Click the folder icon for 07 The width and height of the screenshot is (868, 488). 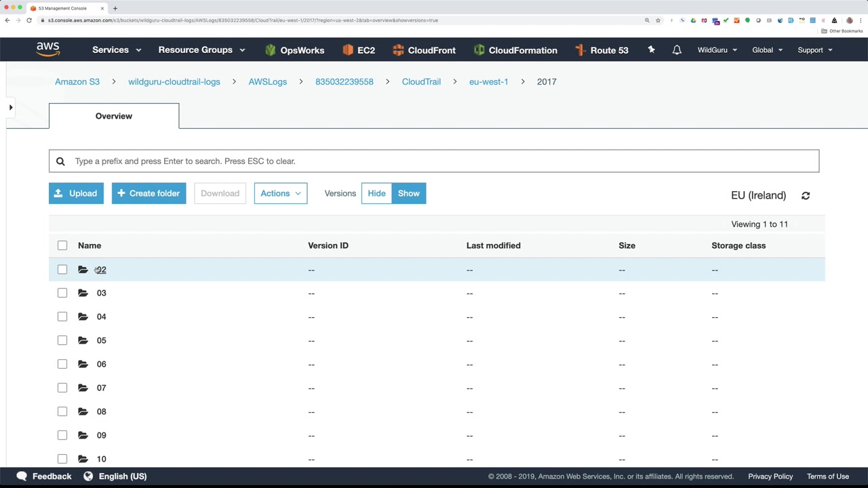click(x=83, y=388)
